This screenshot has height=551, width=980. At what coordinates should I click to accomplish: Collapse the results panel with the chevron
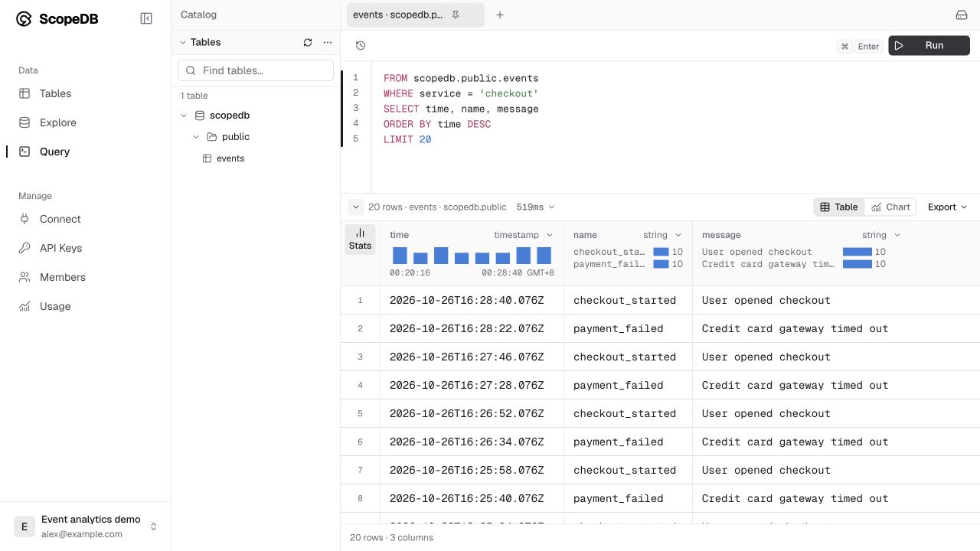[355, 207]
